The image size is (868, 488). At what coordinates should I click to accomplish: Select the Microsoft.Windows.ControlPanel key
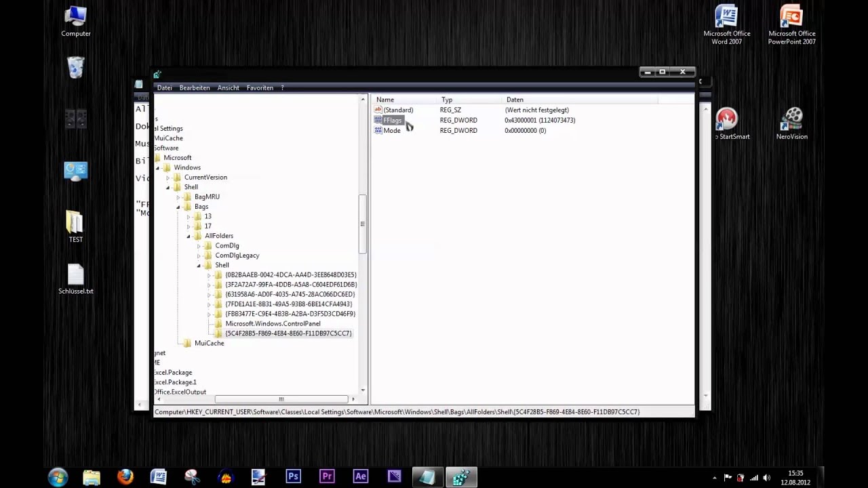(x=273, y=324)
